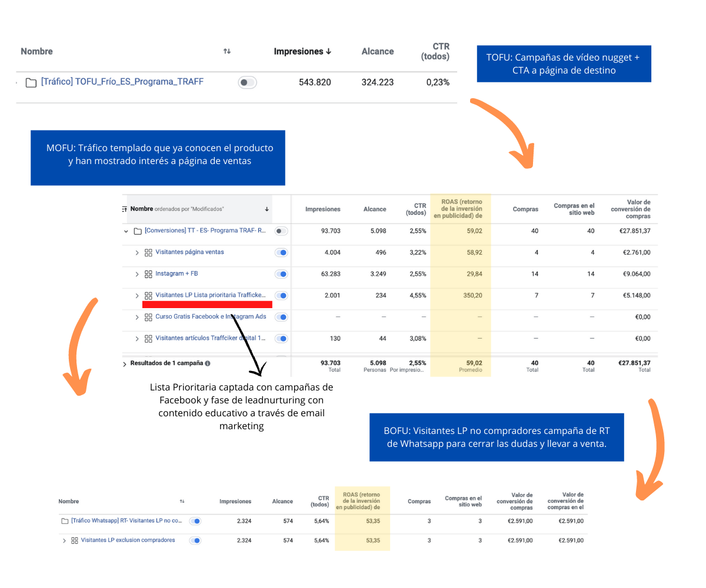Screen dimensions: 706x588
Task: Click the grid icon for Visitantes artículos Traffciker digital
Action: point(148,339)
